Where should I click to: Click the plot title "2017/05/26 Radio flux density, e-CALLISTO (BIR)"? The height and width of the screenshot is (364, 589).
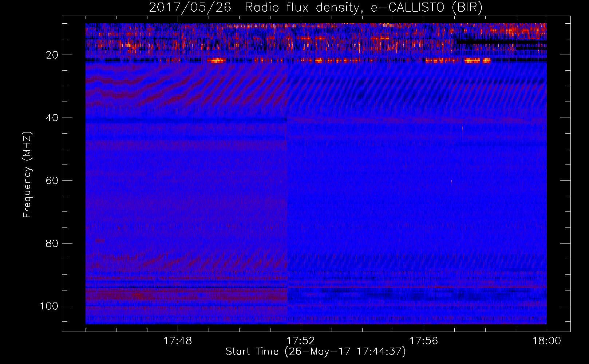[x=316, y=8]
